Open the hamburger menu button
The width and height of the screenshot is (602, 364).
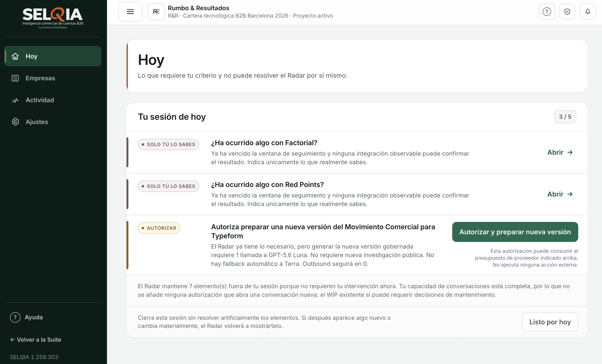(x=130, y=11)
